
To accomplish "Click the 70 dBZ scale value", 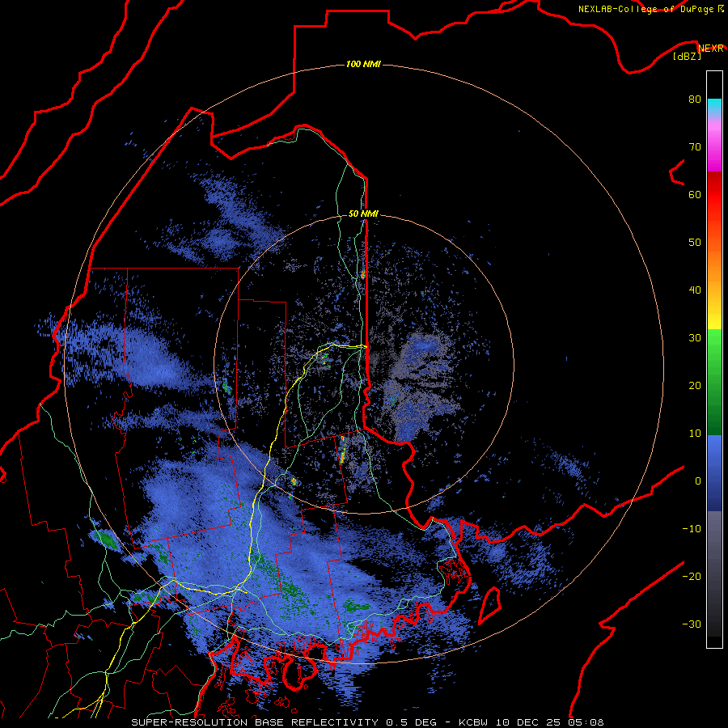I will pyautogui.click(x=695, y=147).
